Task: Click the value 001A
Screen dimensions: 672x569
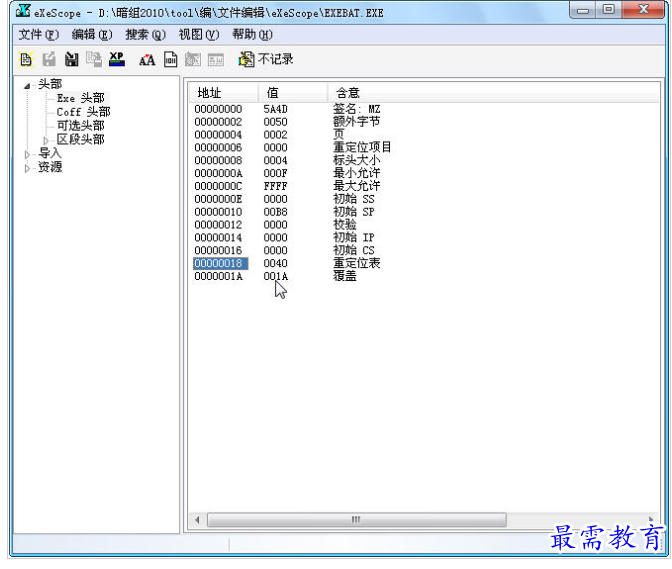Action: [x=276, y=276]
